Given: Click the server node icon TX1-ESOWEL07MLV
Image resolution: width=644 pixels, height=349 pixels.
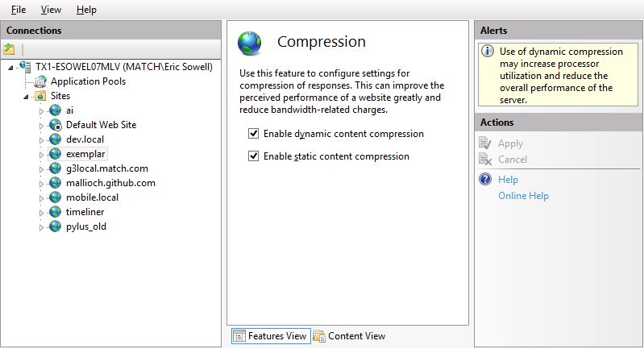Looking at the screenshot, I should pos(25,67).
